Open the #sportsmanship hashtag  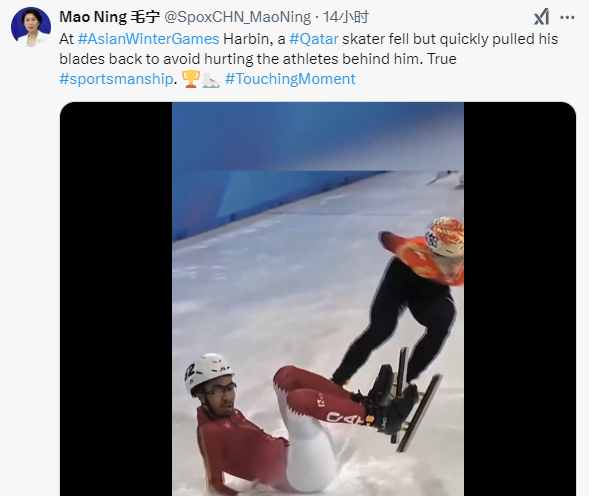click(116, 79)
